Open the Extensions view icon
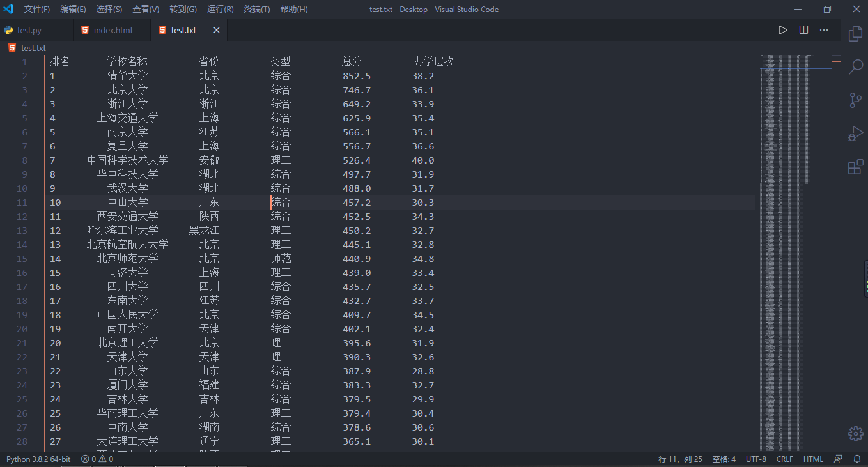 point(855,167)
